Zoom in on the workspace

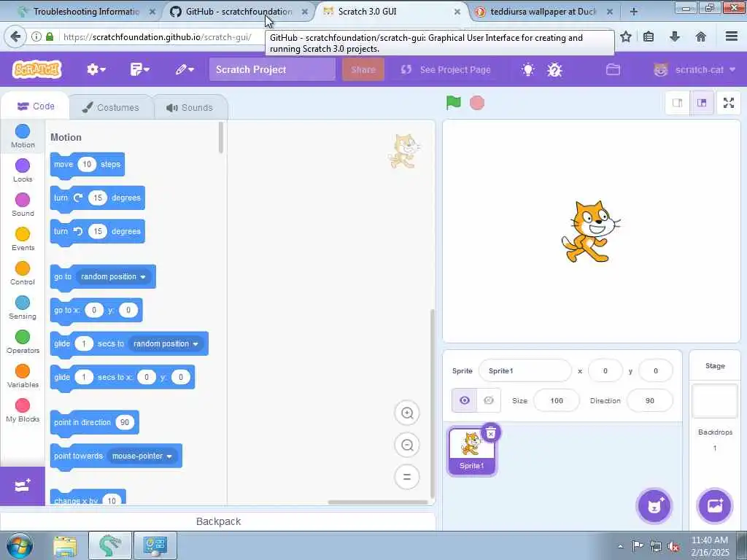point(407,413)
